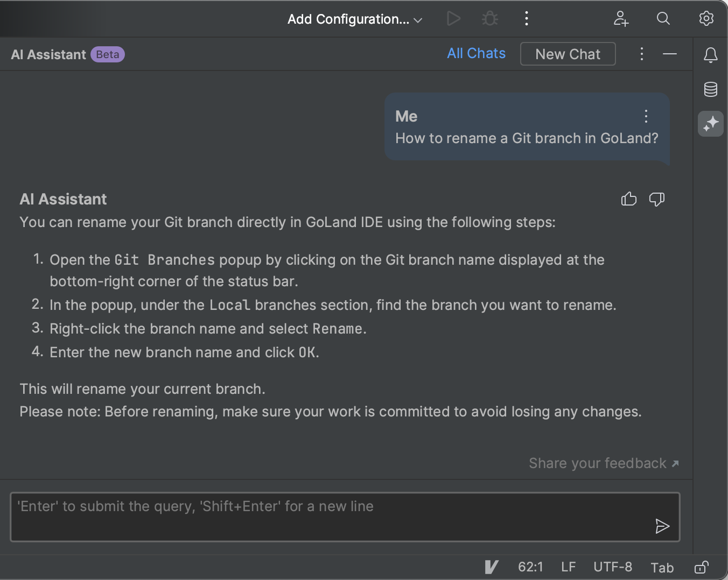Screen dimensions: 728x580
Task: Open message options on Me bubble
Action: click(646, 116)
